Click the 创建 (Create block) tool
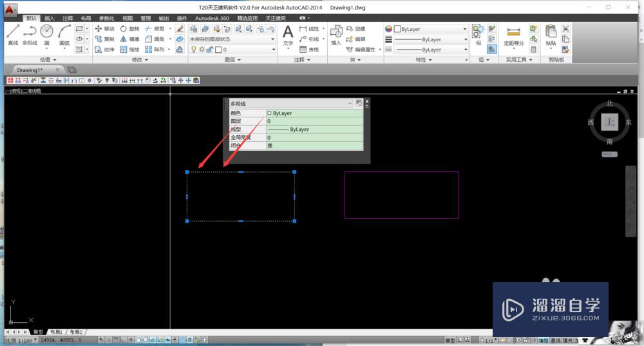Image resolution: width=644 pixels, height=346 pixels. [355, 29]
